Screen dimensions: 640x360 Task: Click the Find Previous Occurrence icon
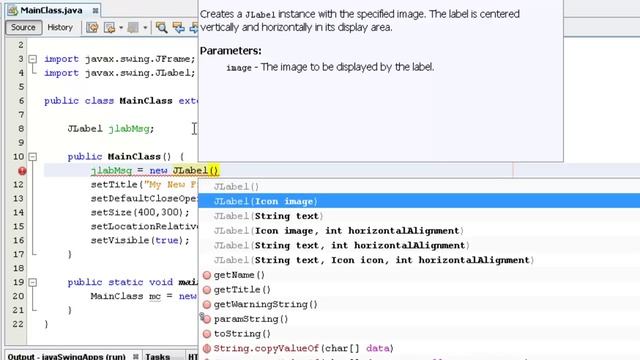179,28
